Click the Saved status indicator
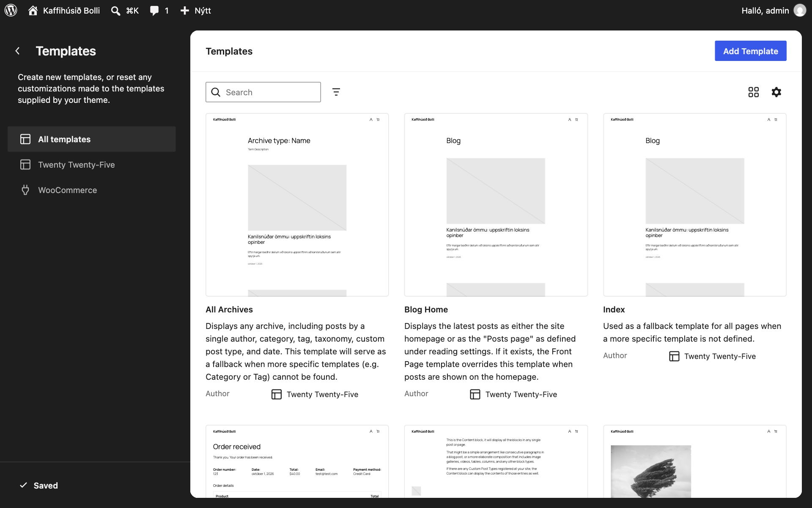Image resolution: width=812 pixels, height=508 pixels. tap(39, 485)
